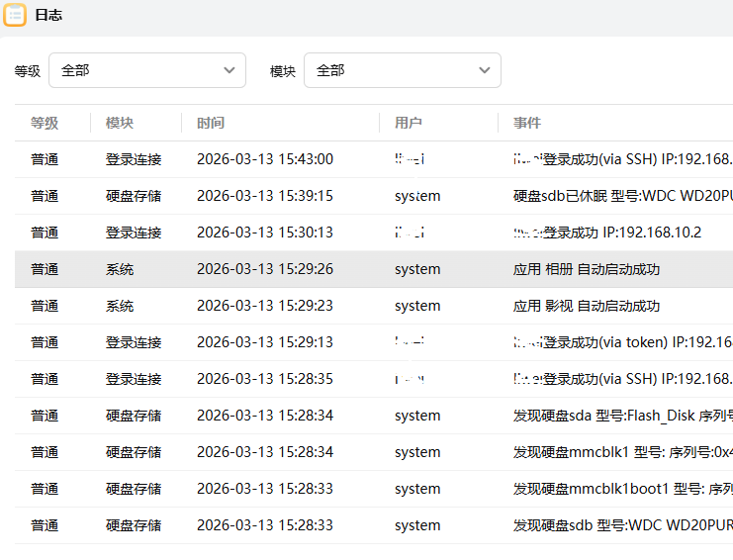This screenshot has height=560, width=733.
Task: Click the yellow 日志 app icon
Action: pos(15,15)
